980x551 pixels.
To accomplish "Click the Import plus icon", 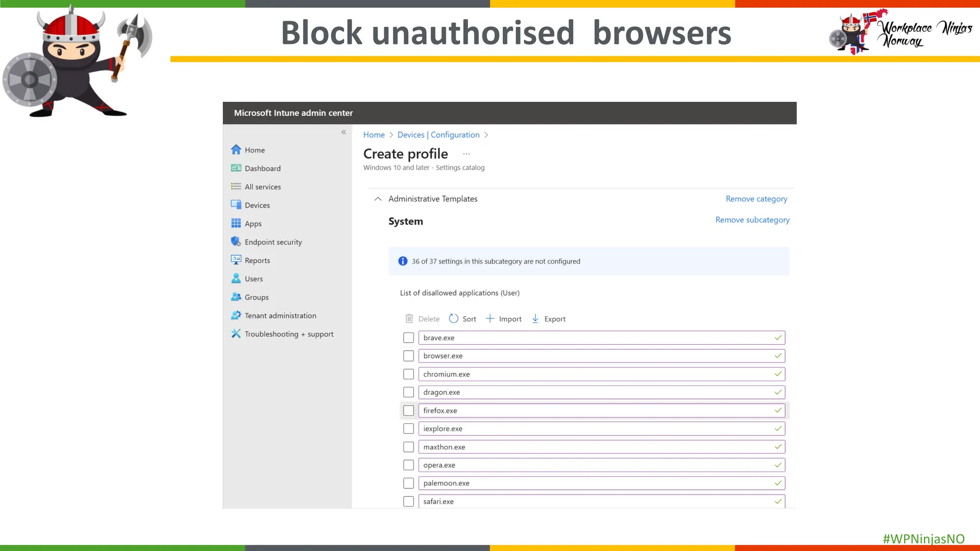I will pyautogui.click(x=490, y=319).
